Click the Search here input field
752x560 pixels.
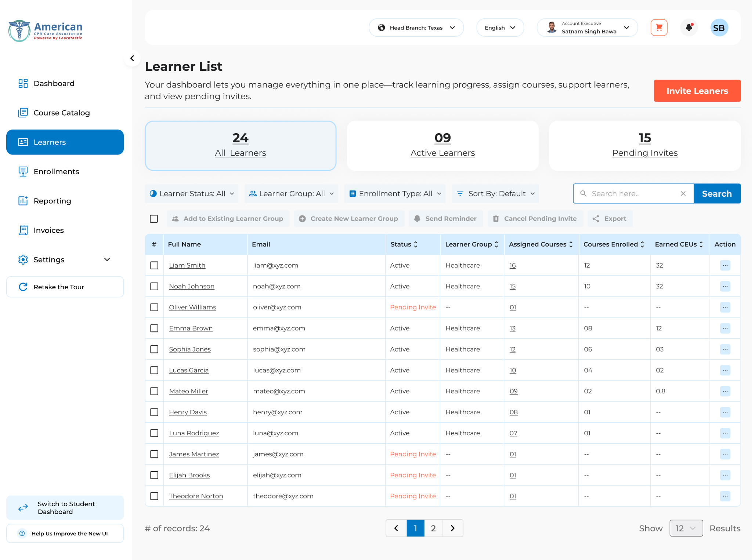coord(633,193)
